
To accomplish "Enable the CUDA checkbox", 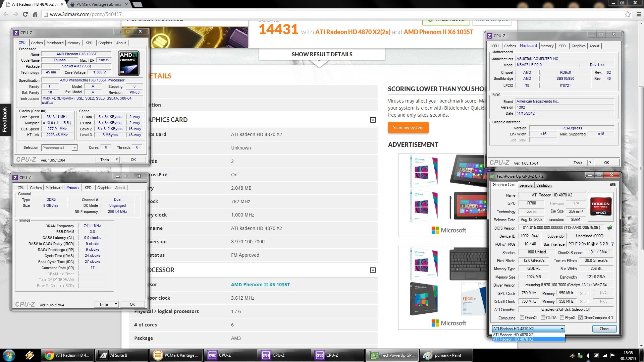I will [x=543, y=317].
